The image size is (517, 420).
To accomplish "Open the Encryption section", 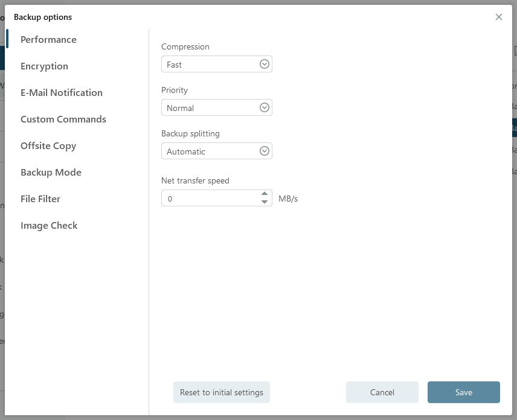I will 44,66.
